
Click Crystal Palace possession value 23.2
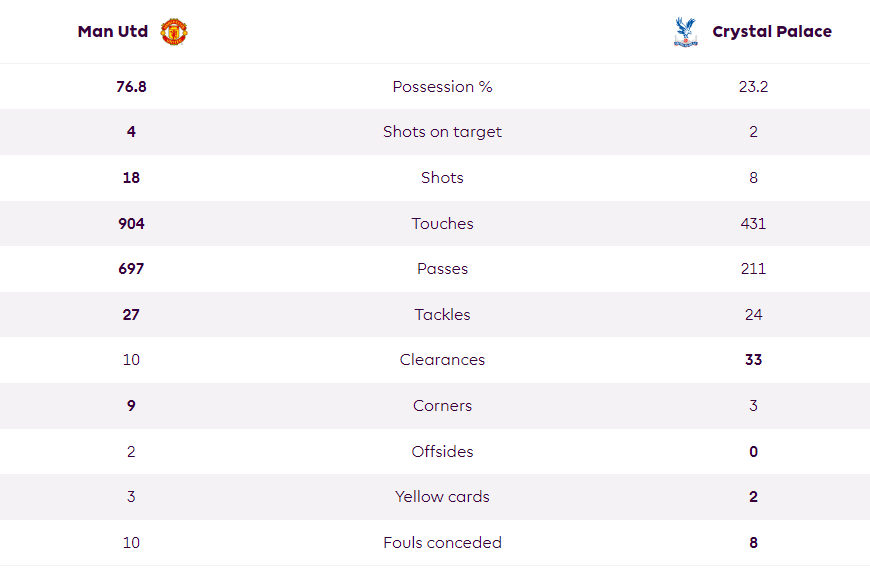coord(753,87)
